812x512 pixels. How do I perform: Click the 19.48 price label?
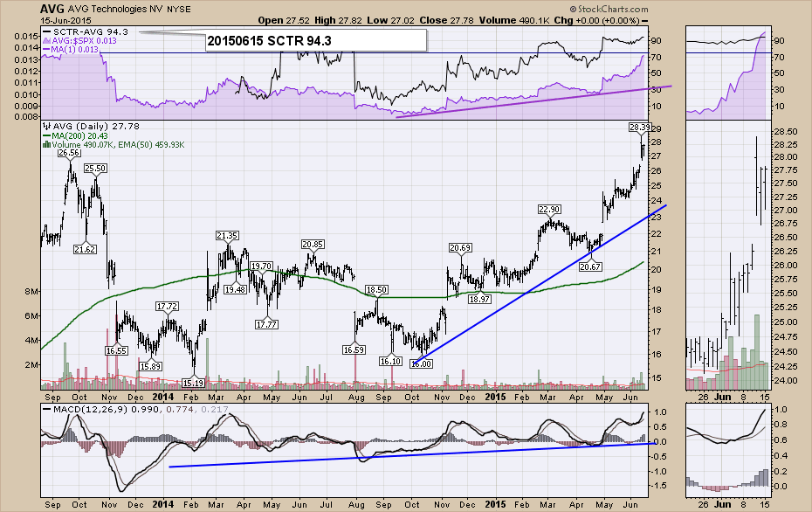tap(235, 290)
